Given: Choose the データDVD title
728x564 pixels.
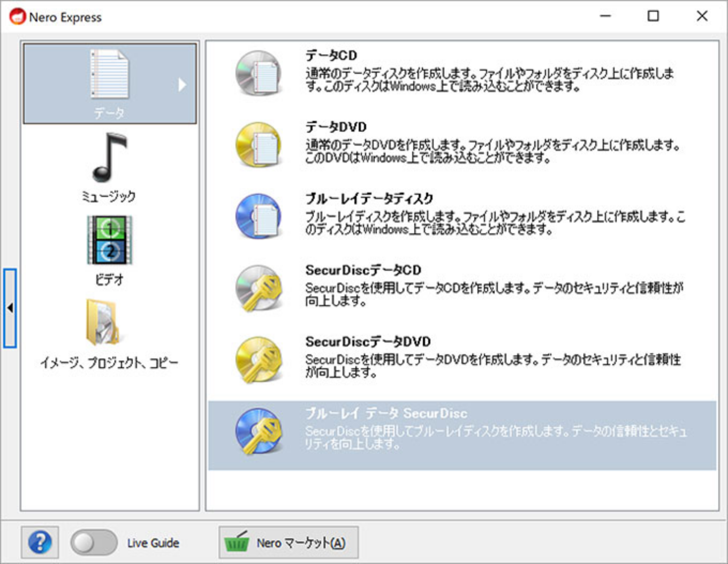Looking at the screenshot, I should click(x=336, y=127).
